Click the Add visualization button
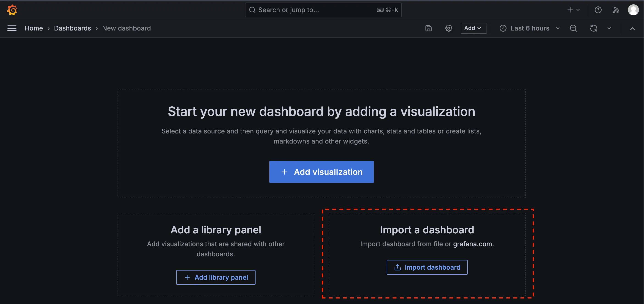Image resolution: width=644 pixels, height=304 pixels. pos(321,172)
